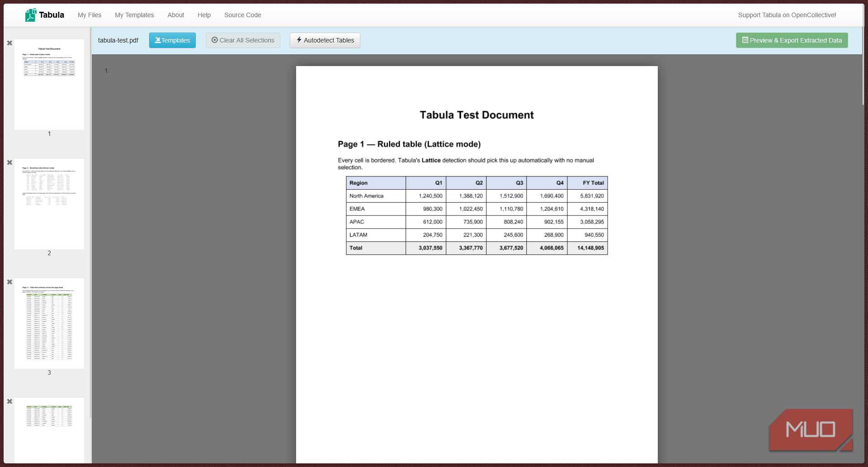Select page 4 thumbnail in sidebar
This screenshot has height=467, width=868.
click(x=49, y=430)
